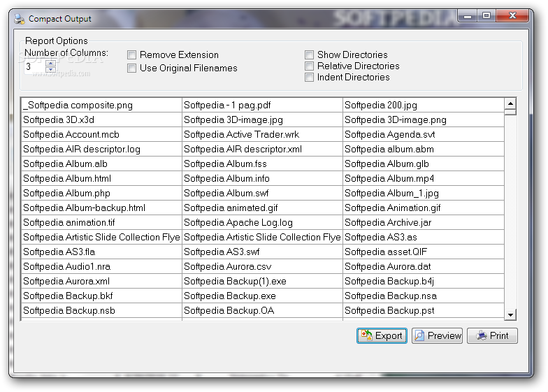Check the Relative Directories option
This screenshot has height=392, width=548.
(309, 66)
